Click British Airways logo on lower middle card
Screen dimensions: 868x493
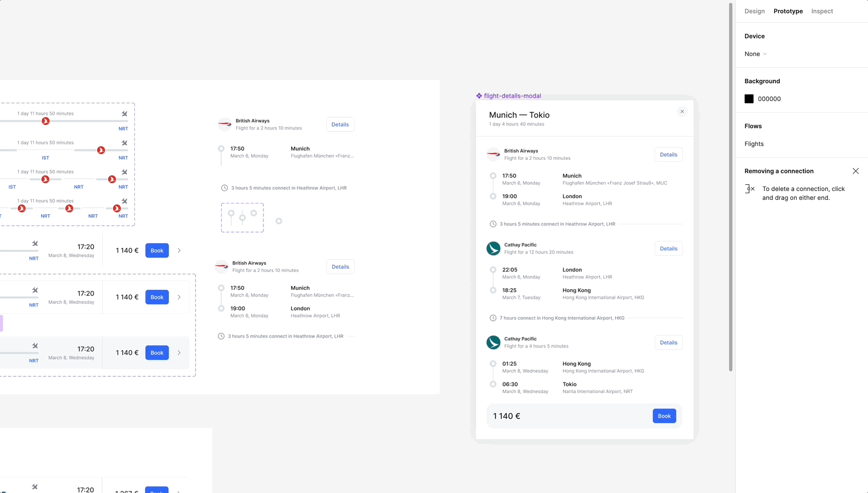click(x=221, y=266)
